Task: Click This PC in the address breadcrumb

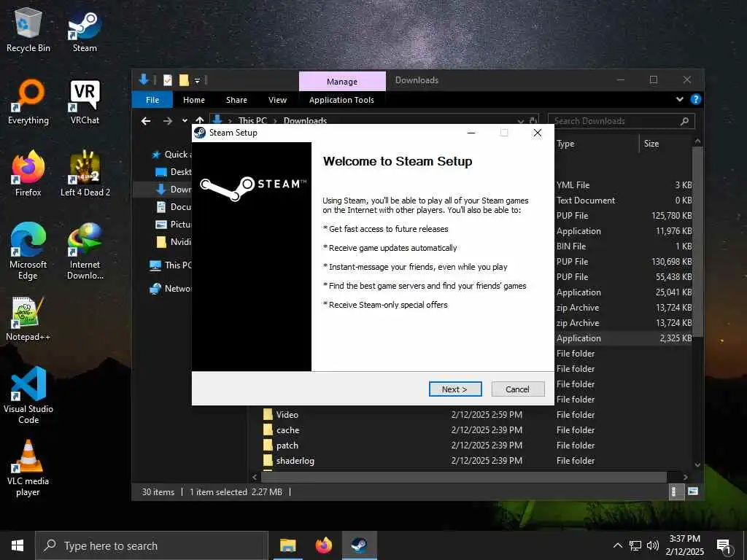Action: [x=252, y=121]
